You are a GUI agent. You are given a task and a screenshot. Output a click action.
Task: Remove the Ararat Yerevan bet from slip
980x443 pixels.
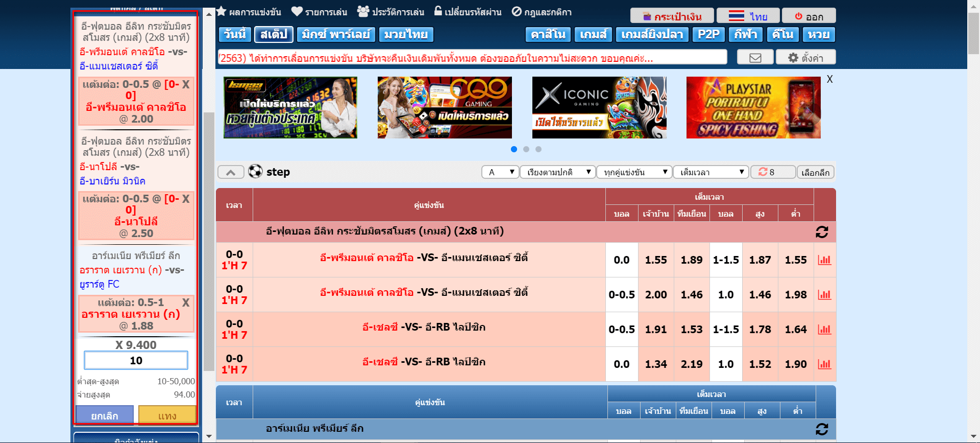[186, 302]
